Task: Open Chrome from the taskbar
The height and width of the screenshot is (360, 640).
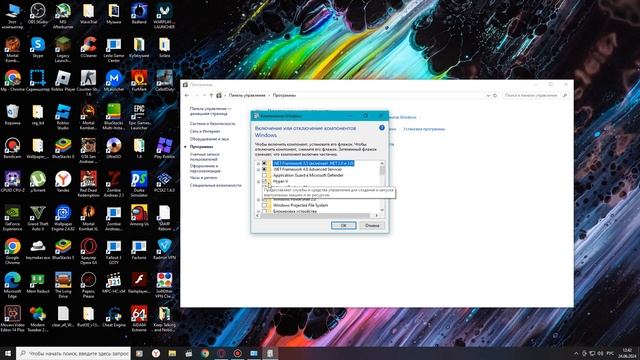Action: (205, 353)
